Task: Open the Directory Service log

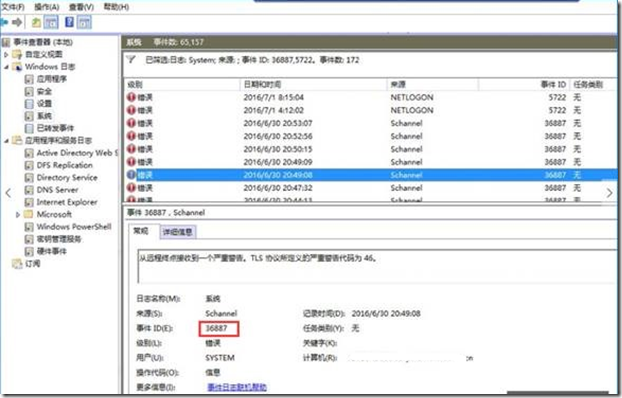Action: (x=67, y=177)
